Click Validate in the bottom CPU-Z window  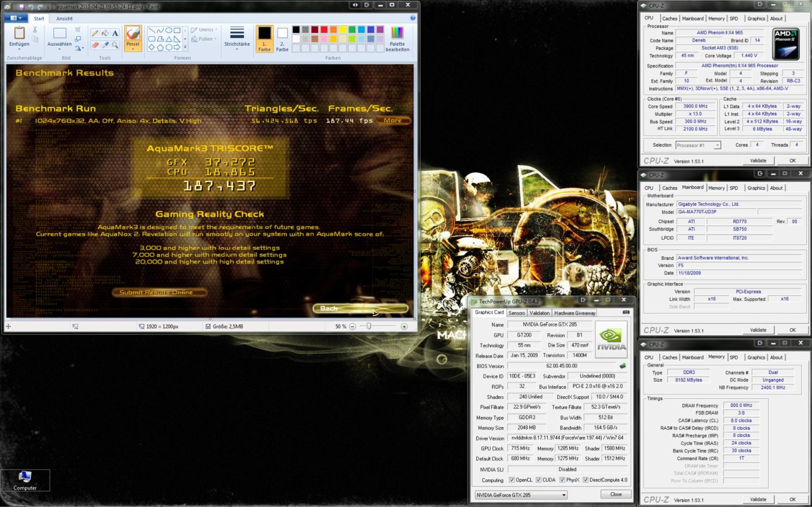click(x=758, y=499)
